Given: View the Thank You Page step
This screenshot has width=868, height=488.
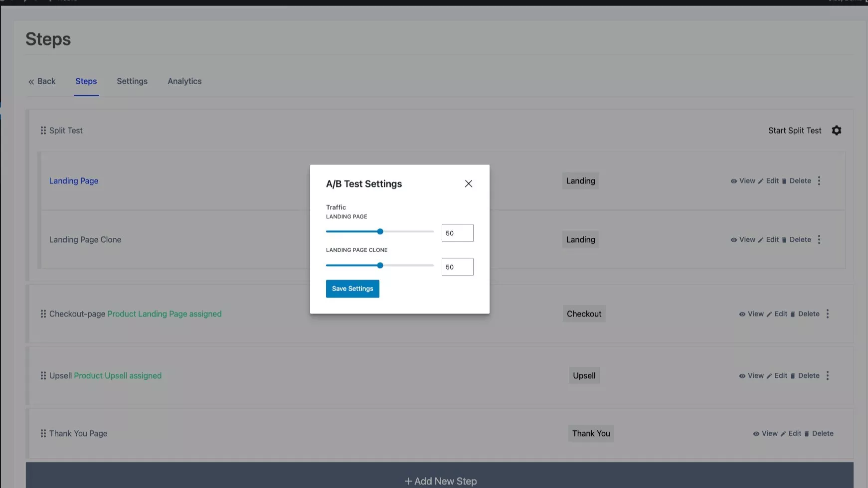Looking at the screenshot, I should coord(765,434).
